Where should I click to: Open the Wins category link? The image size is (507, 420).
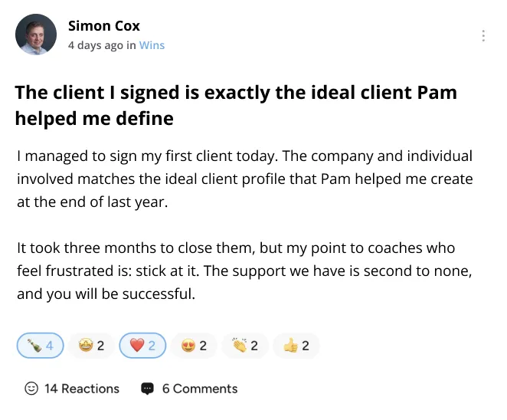[152, 45]
